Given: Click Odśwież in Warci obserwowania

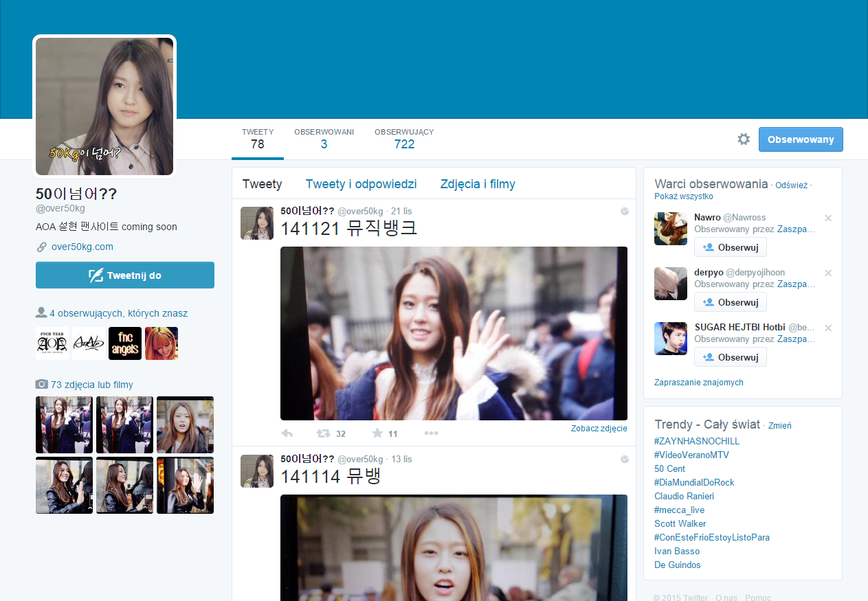Looking at the screenshot, I should click(x=791, y=185).
